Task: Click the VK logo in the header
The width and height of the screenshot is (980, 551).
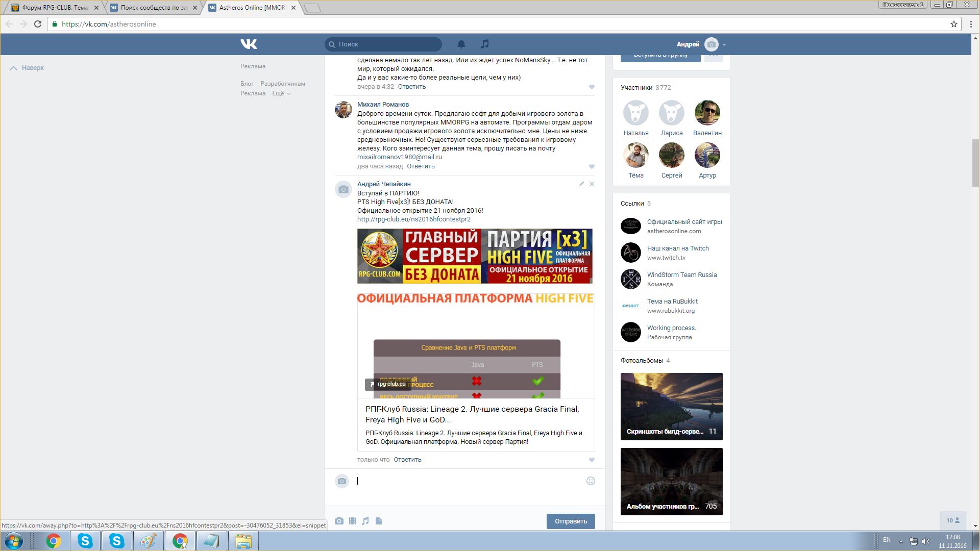Action: coord(249,44)
